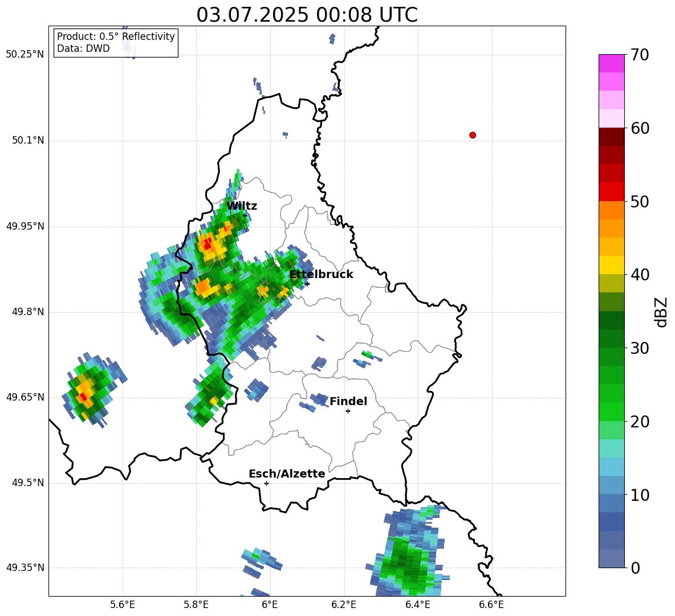Screen dimensions: 675x616
Task: Click the 6.6°E longitude tick label
Action: pyautogui.click(x=491, y=605)
